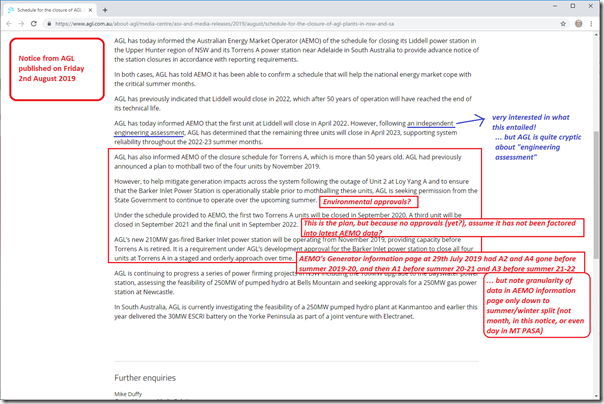The width and height of the screenshot is (604, 404).
Task: Click the paragraph 'AGL has also informed AEMO of the closure'
Action: pyautogui.click(x=288, y=162)
